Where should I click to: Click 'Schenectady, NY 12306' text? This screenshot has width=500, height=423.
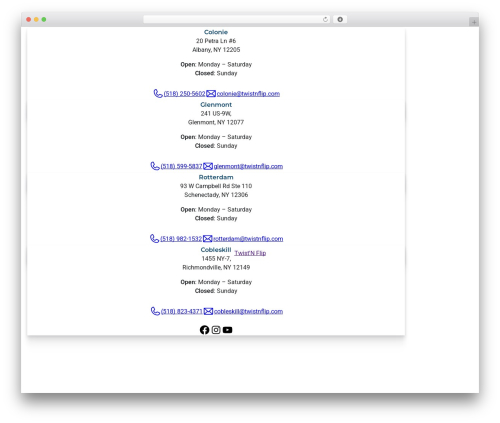pos(216,195)
